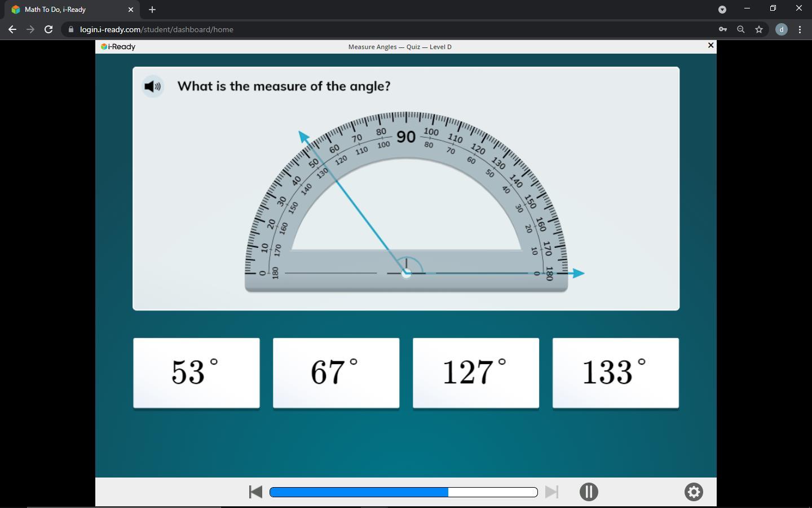Click the blue lesson progress bar
The height and width of the screenshot is (508, 812).
(x=404, y=492)
